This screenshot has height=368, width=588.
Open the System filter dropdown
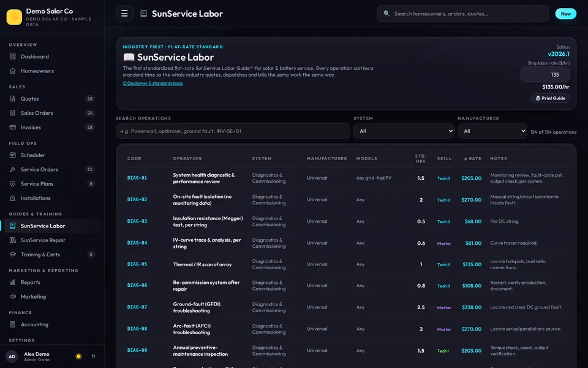click(404, 131)
